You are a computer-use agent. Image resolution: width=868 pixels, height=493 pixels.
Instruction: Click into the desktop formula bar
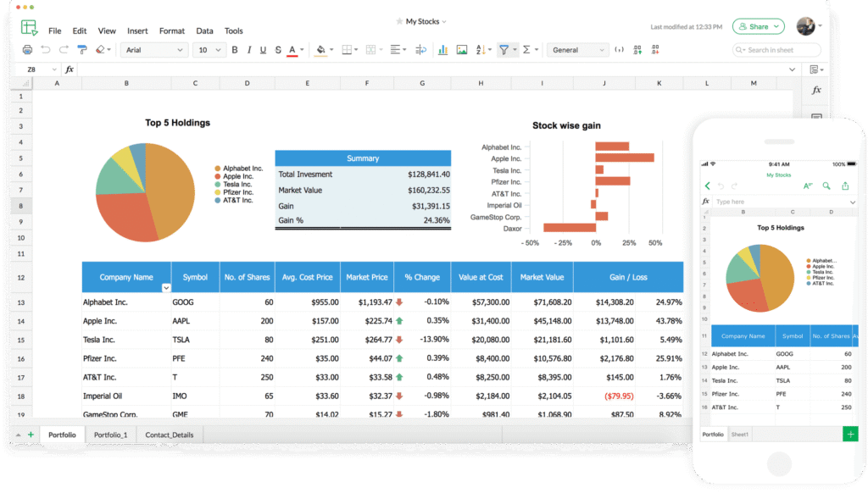tap(431, 69)
